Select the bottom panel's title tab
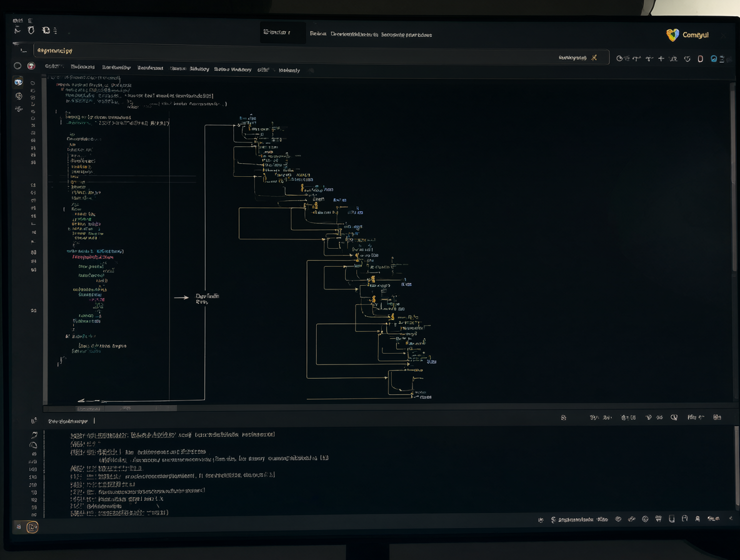The width and height of the screenshot is (740, 560). click(x=68, y=421)
